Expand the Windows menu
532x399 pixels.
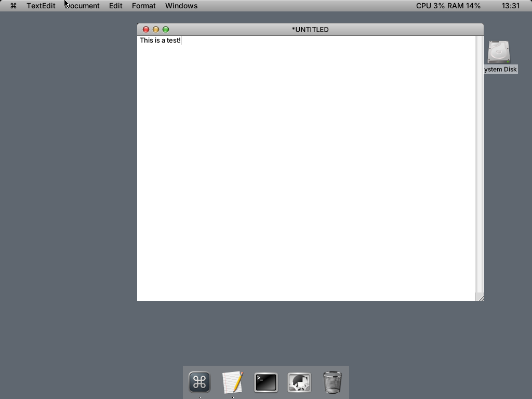tap(181, 6)
